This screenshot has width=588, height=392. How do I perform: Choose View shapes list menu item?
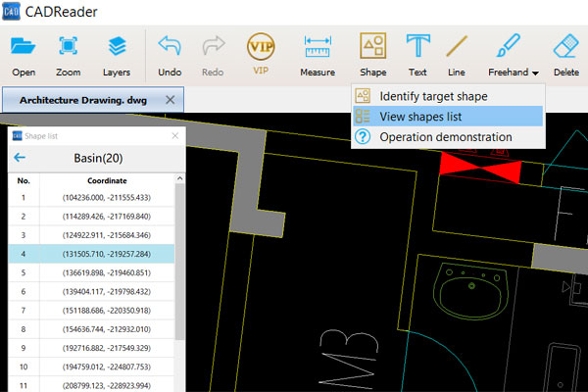click(x=448, y=117)
